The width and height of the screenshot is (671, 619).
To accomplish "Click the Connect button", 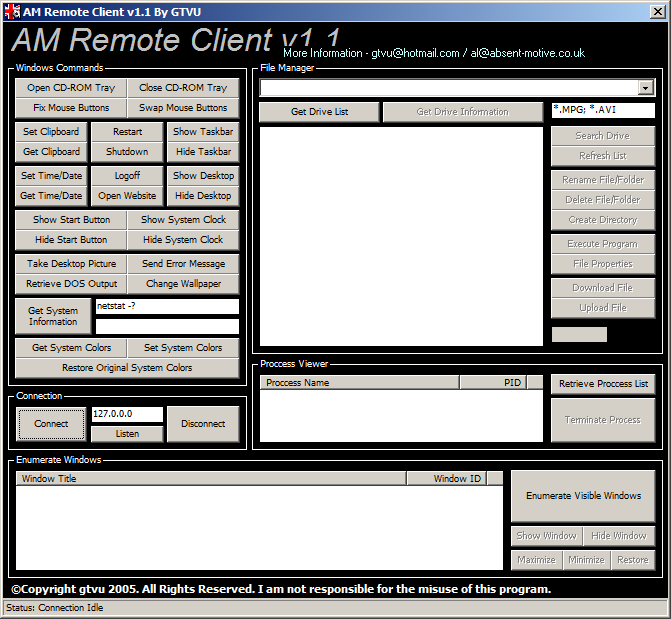I will (52, 424).
